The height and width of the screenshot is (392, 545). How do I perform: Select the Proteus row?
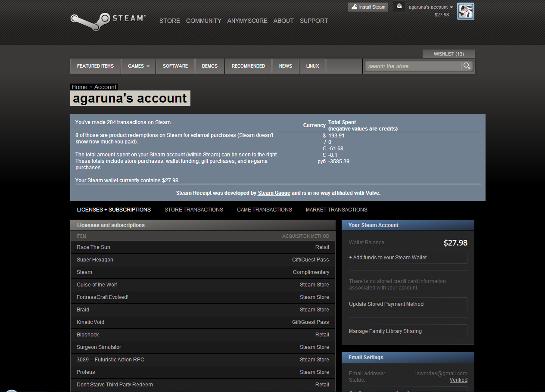click(203, 372)
